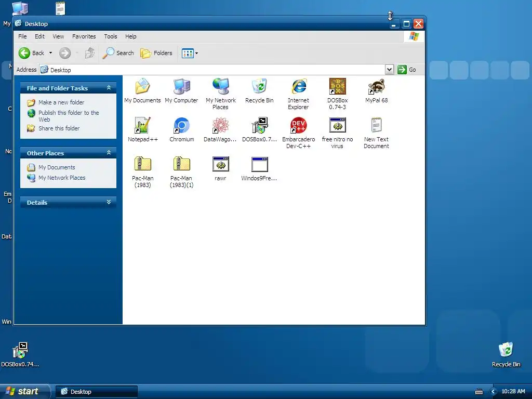
Task: Click the 10:28 AM clock
Action: (x=513, y=392)
